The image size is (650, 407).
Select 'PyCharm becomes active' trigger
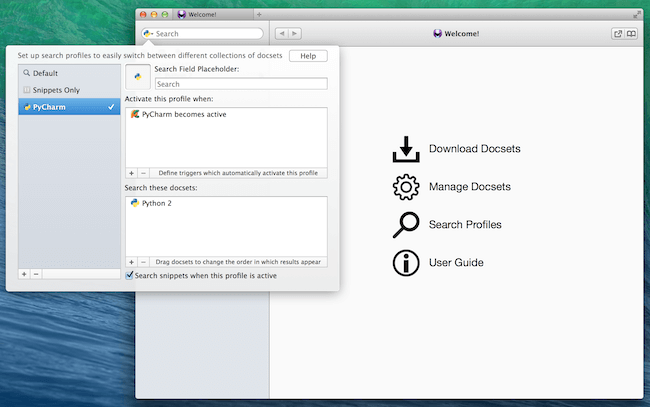[x=226, y=114]
